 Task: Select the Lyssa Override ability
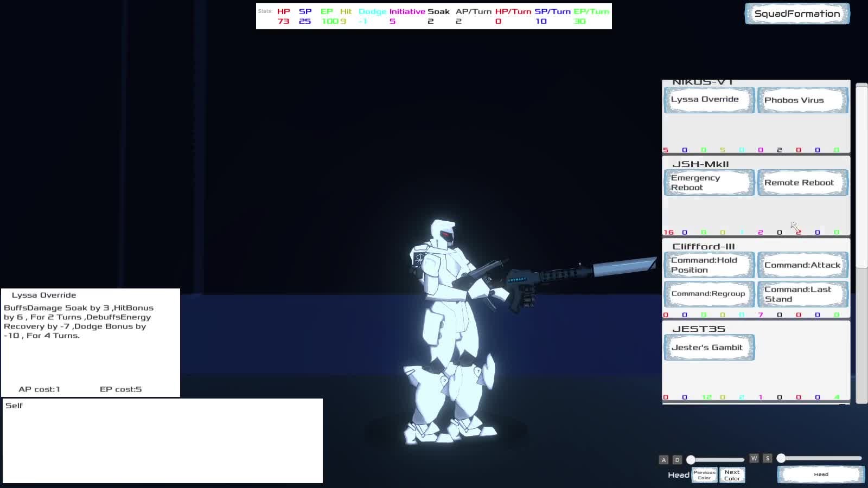(x=709, y=100)
